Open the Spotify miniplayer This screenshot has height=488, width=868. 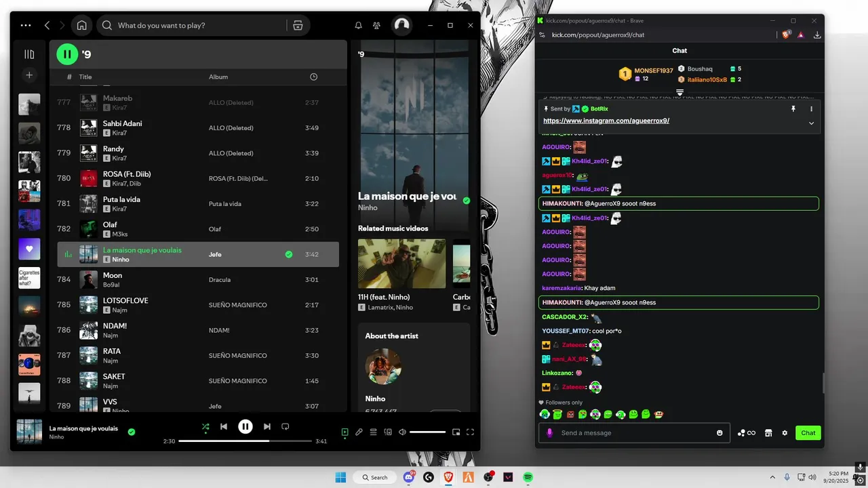(456, 432)
